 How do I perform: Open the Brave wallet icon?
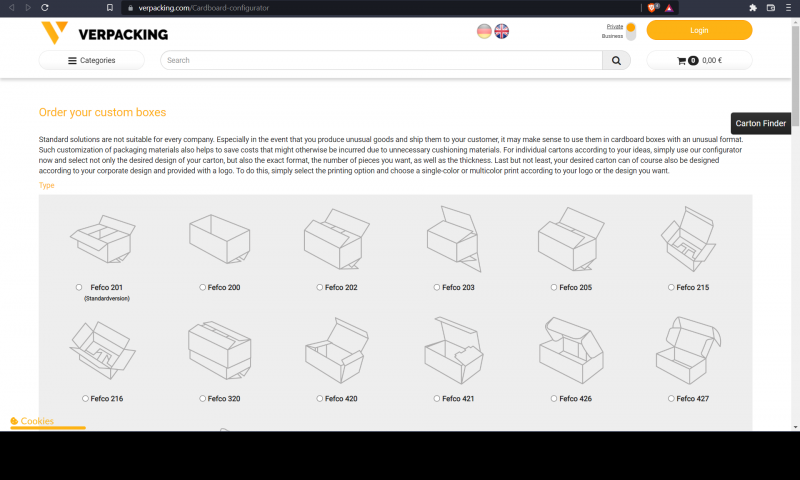pos(771,8)
